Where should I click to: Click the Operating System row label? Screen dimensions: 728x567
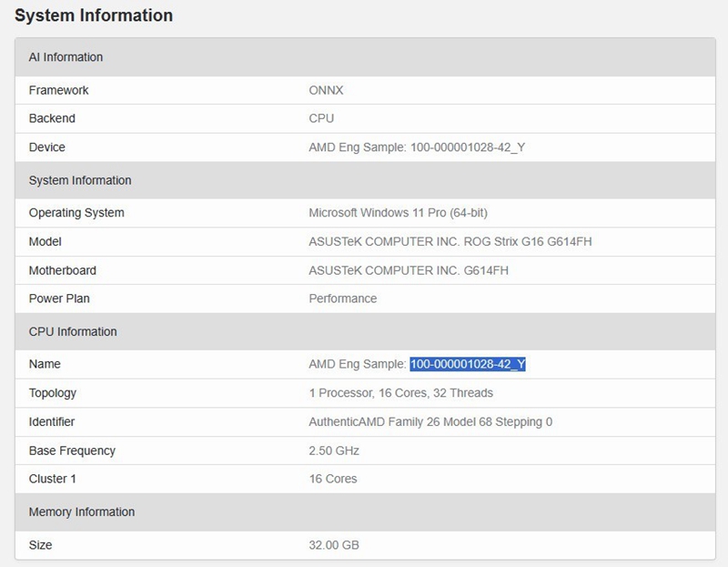tap(76, 213)
